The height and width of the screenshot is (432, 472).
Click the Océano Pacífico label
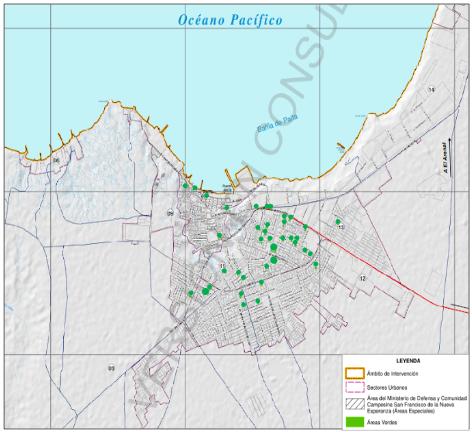tap(230, 20)
